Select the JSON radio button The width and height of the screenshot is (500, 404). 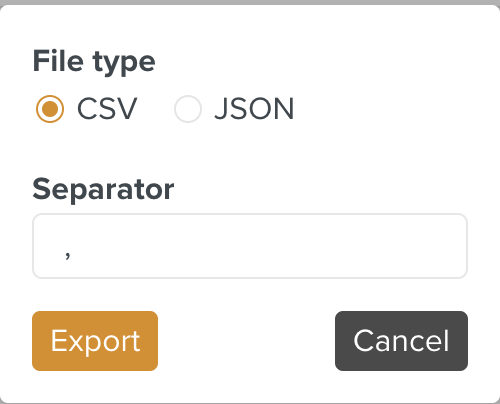(x=188, y=109)
